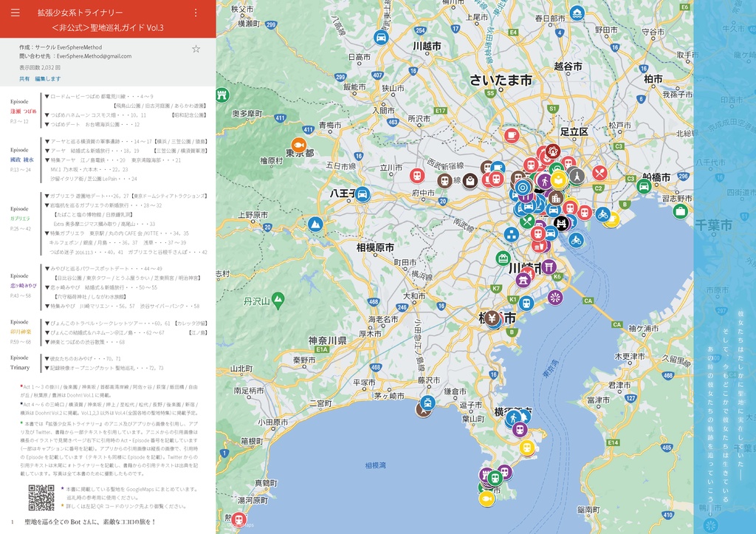Click the 編集します edit link
The height and width of the screenshot is (534, 756).
pos(48,78)
